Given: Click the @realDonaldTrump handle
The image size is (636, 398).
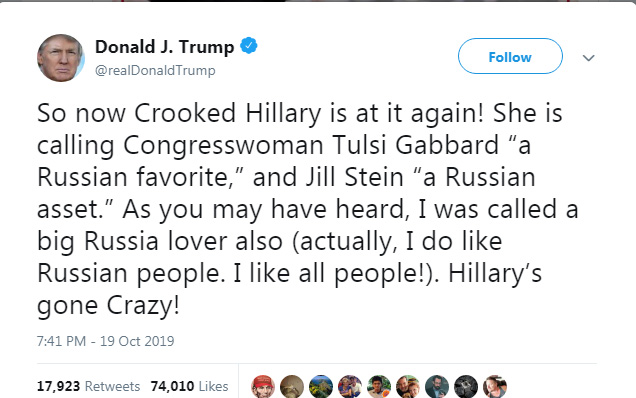Looking at the screenshot, I should [x=155, y=70].
